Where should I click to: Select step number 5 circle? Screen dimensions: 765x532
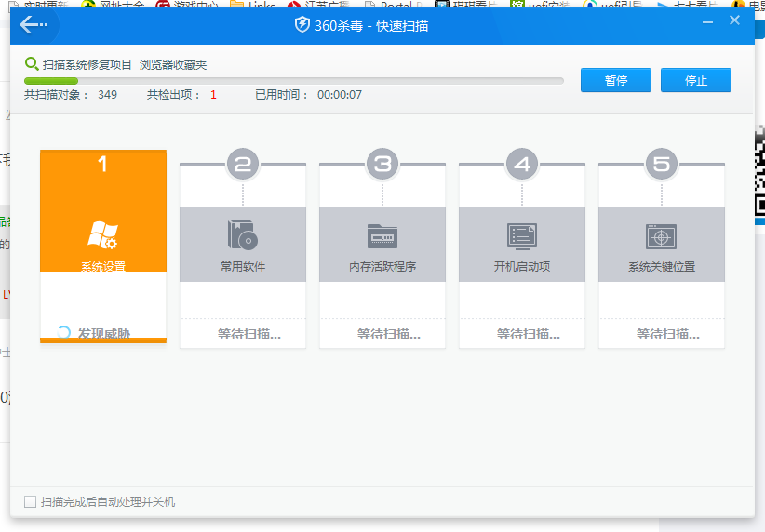[662, 164]
